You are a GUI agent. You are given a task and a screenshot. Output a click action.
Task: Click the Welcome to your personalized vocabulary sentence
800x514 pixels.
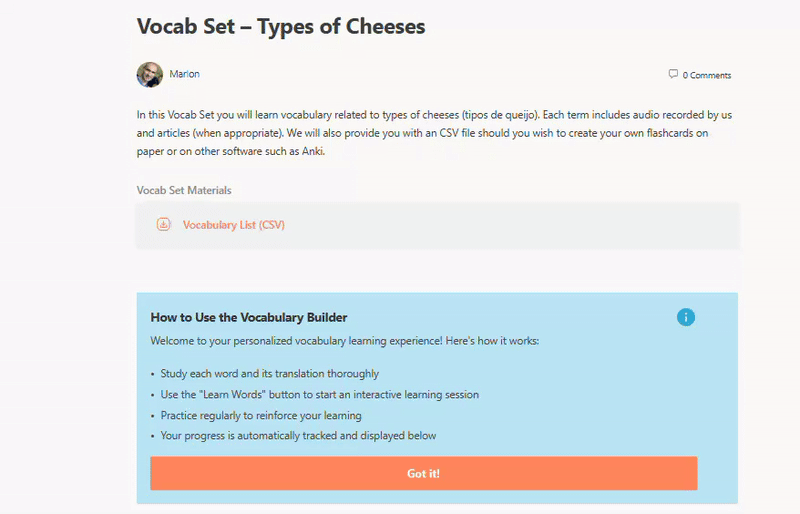(344, 341)
